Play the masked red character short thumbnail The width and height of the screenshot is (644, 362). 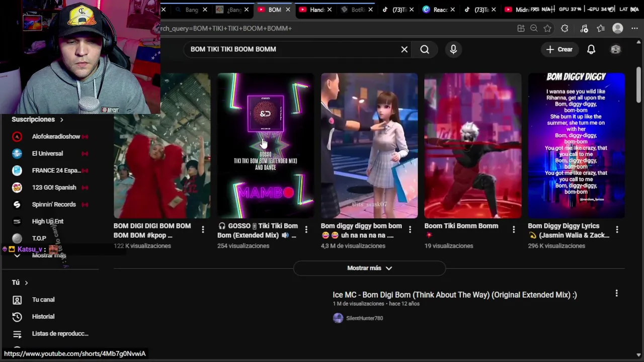click(x=473, y=146)
